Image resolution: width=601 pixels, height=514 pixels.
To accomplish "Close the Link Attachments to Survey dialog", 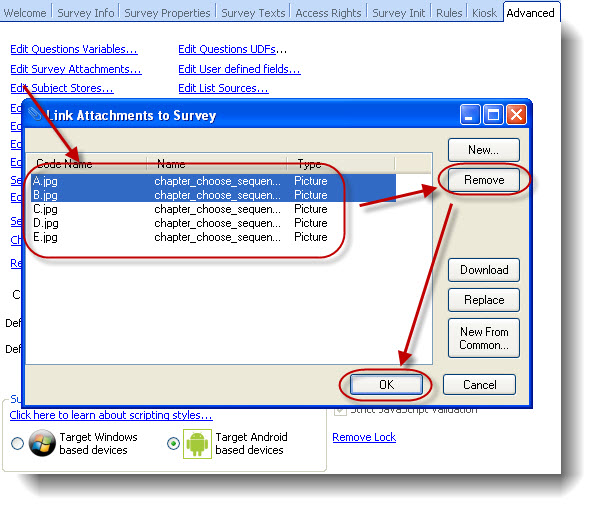I will click(516, 115).
